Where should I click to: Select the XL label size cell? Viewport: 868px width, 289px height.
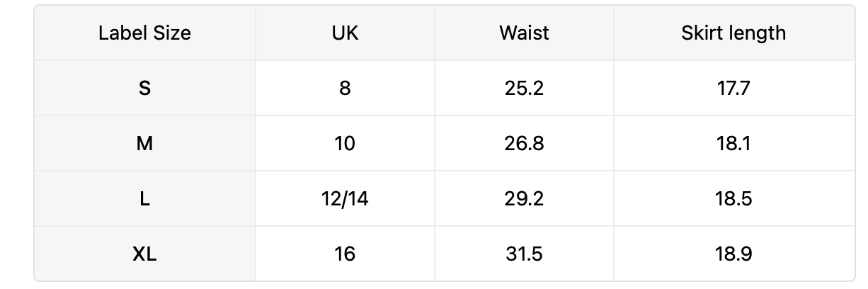click(x=145, y=254)
